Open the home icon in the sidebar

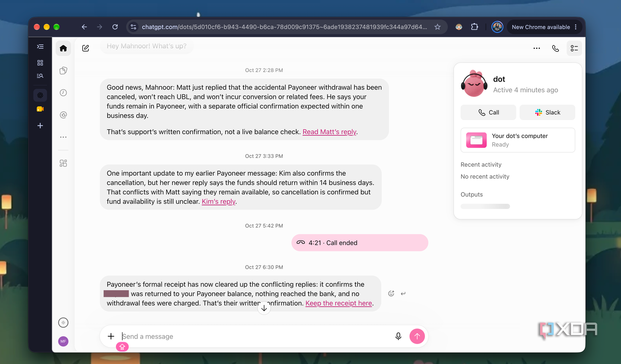[63, 48]
